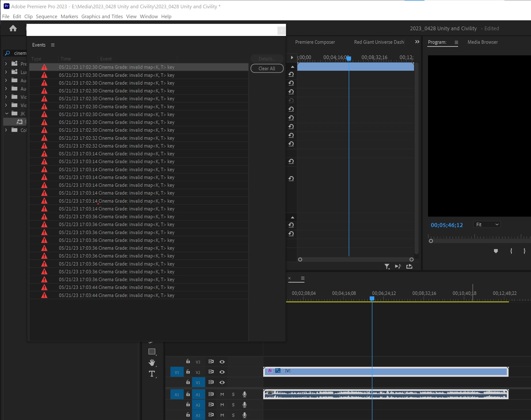531x420 pixels.
Task: Click Add Marker icon in Program monitor
Action: click(x=496, y=251)
